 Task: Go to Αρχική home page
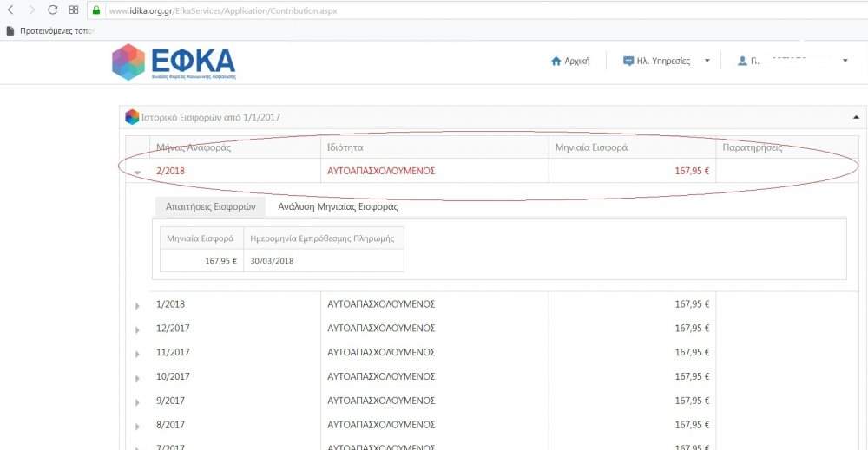[x=570, y=62]
